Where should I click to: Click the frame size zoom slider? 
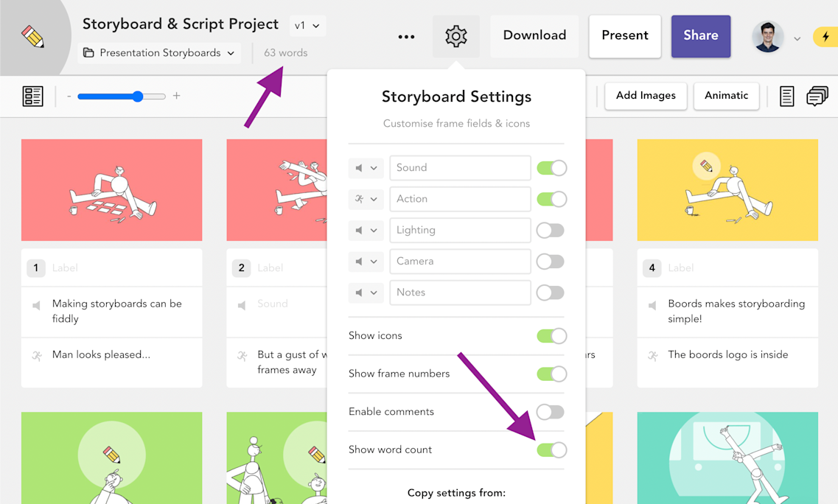pos(122,97)
